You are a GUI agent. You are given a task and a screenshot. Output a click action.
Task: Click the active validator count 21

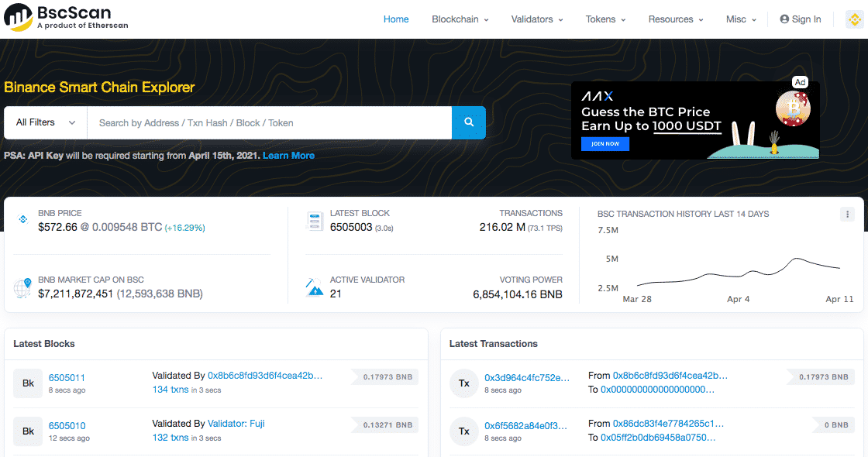coord(336,294)
